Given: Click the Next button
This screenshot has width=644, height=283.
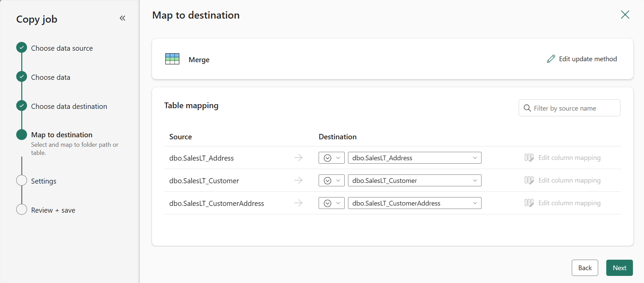Looking at the screenshot, I should 619,268.
